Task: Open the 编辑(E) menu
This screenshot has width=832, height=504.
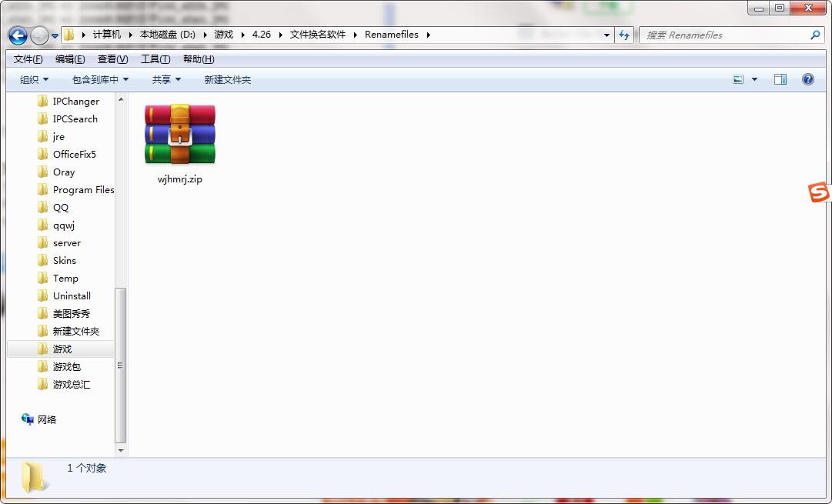Action: pos(70,59)
